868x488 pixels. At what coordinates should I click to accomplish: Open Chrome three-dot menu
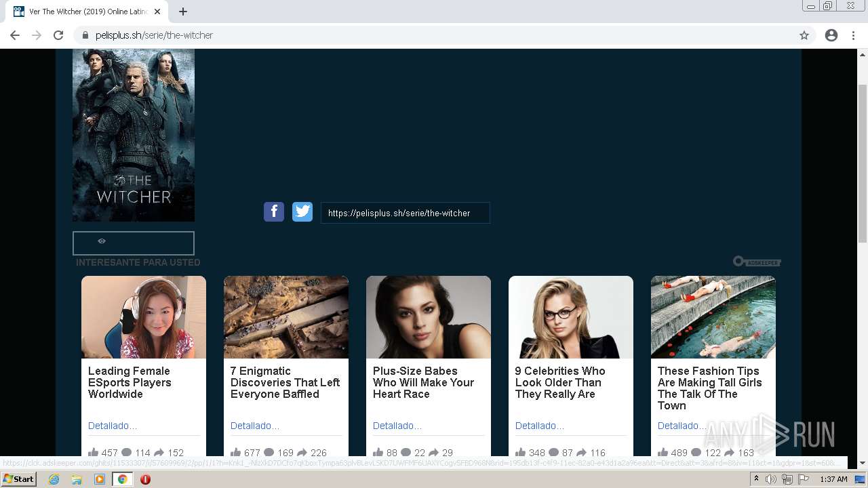pyautogui.click(x=853, y=35)
